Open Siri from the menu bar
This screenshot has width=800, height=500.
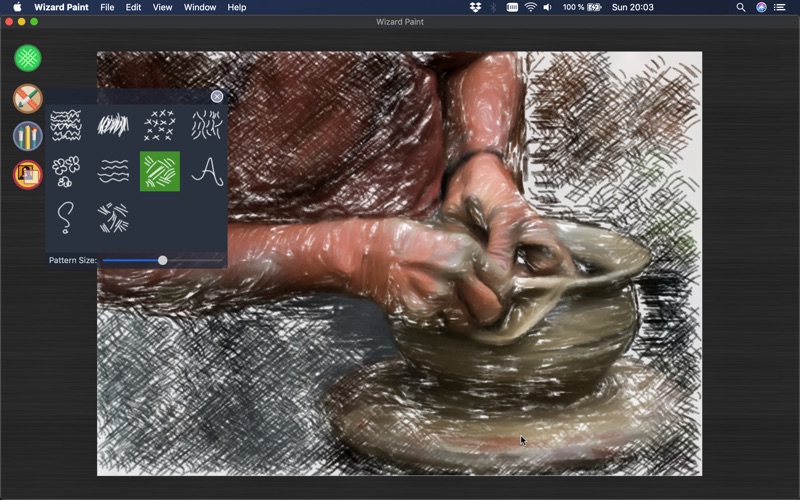[761, 7]
